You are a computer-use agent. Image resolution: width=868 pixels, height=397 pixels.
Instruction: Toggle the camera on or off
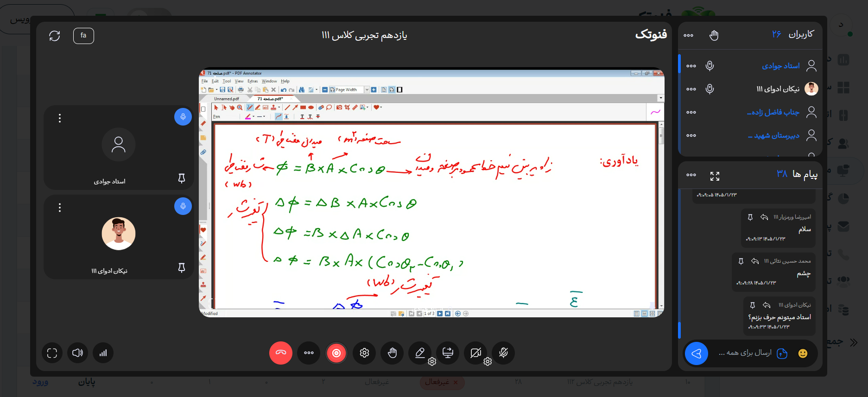point(475,353)
